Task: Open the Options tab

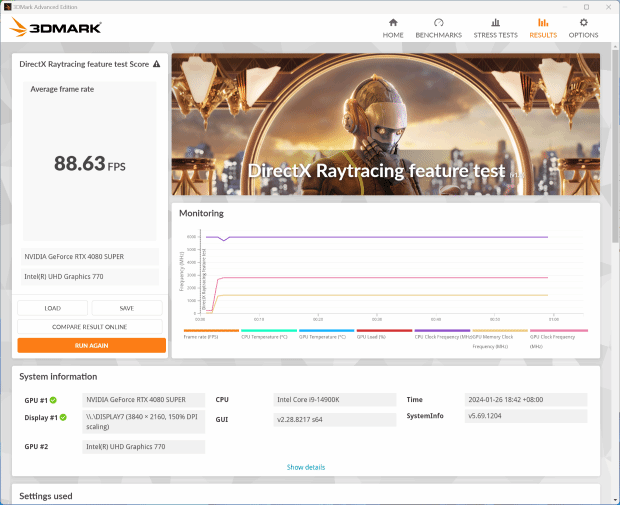Action: pos(583,28)
